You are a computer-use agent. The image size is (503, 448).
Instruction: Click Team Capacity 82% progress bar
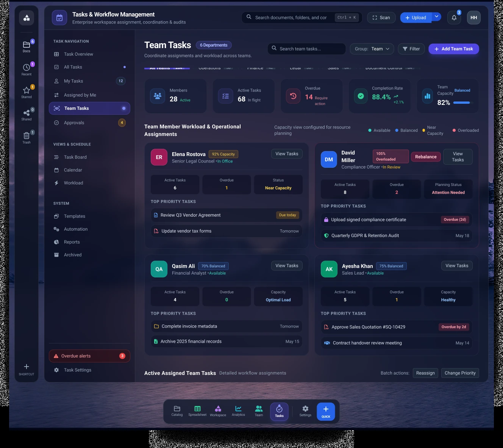click(463, 103)
